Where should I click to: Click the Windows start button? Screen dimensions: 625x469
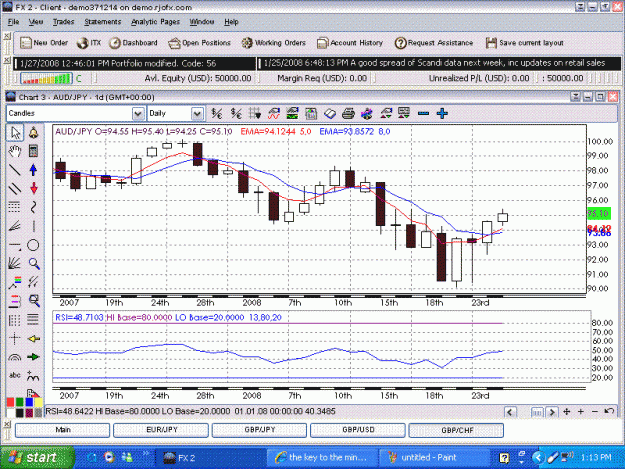(37, 457)
